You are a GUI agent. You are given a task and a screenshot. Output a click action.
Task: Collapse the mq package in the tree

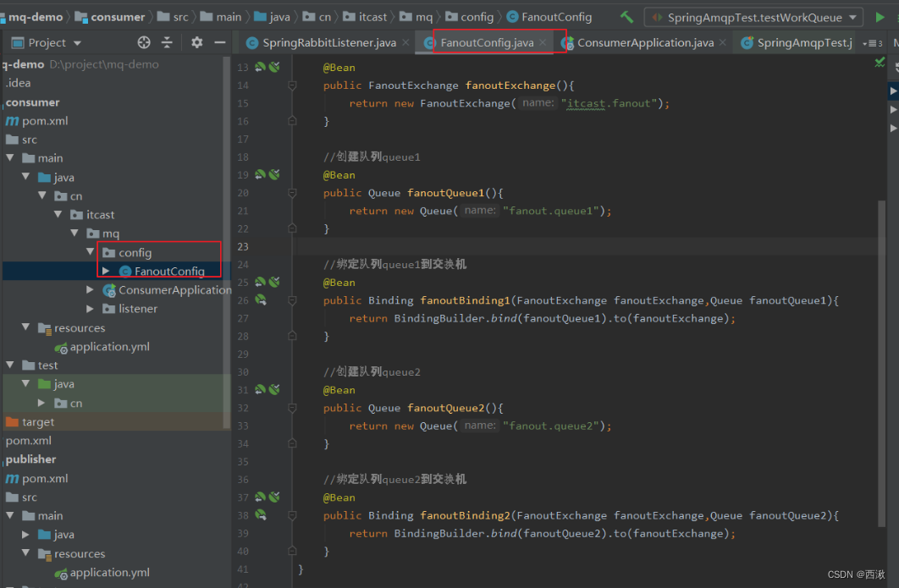point(74,233)
